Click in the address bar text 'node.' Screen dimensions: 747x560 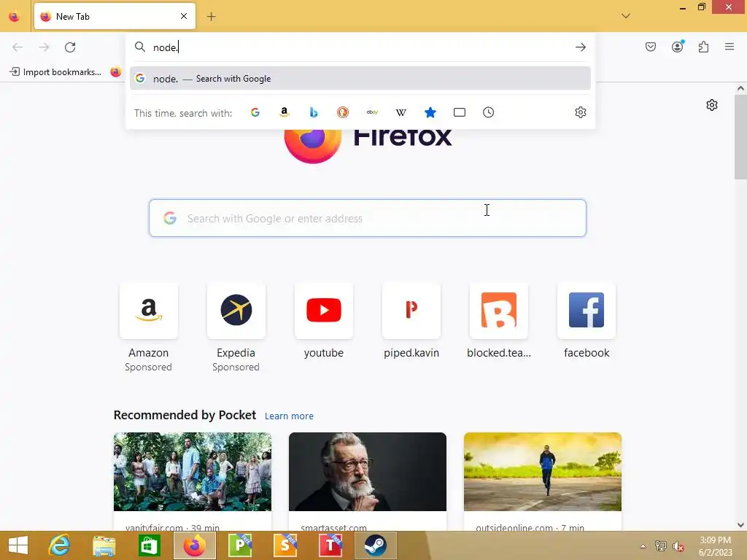166,47
